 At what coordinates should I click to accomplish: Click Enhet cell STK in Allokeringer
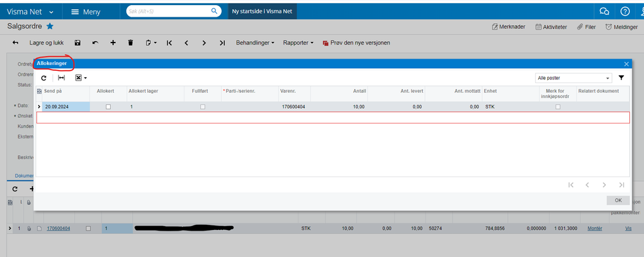point(511,107)
